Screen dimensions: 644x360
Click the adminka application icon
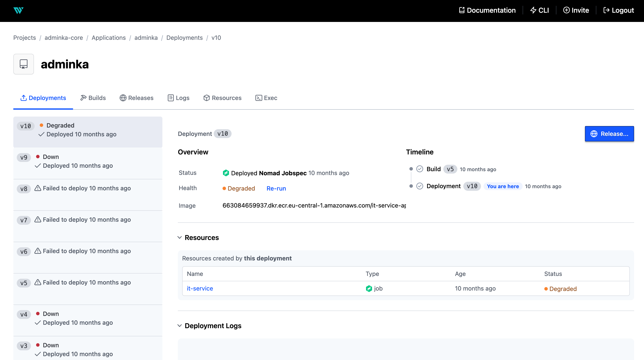coord(23,64)
